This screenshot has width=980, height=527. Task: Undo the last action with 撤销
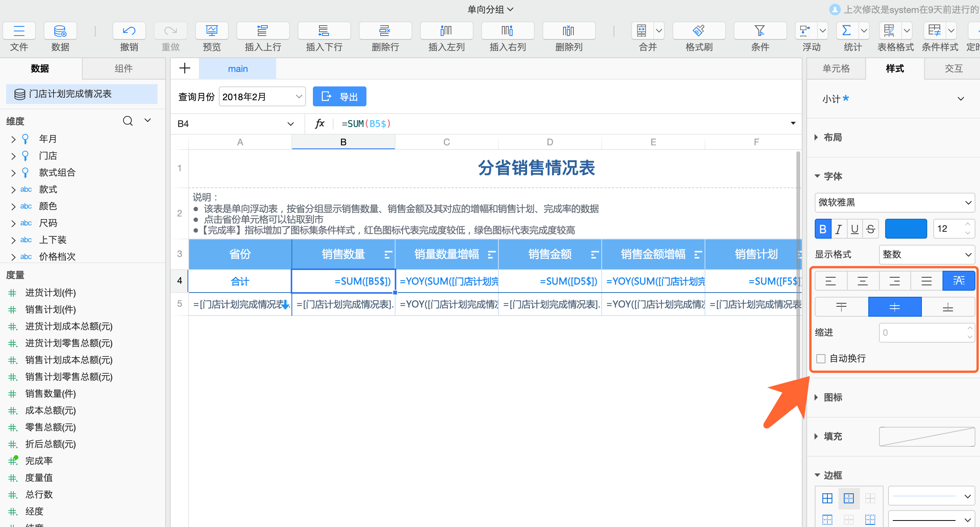[x=129, y=36]
